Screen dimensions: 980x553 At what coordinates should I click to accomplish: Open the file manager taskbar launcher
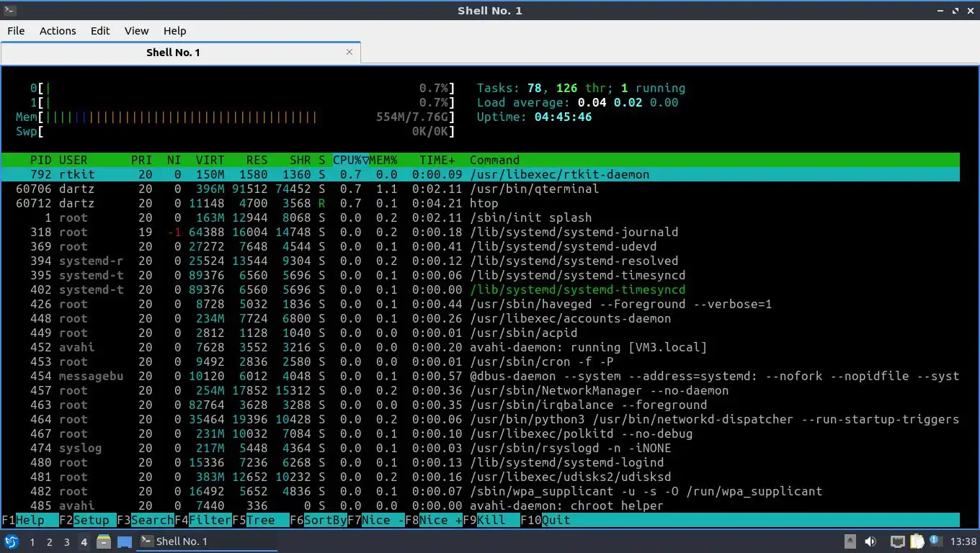(104, 541)
